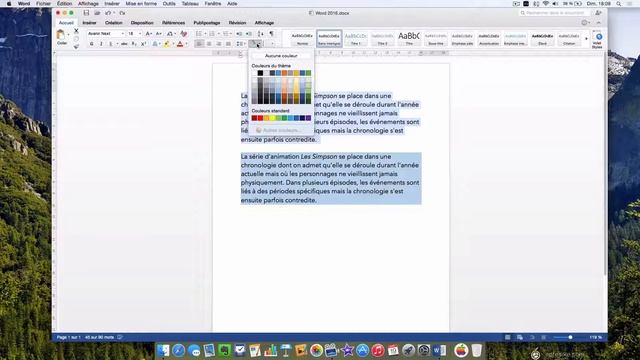Pick the black theme color swatch
The height and width of the screenshot is (360, 640).
click(x=260, y=73)
